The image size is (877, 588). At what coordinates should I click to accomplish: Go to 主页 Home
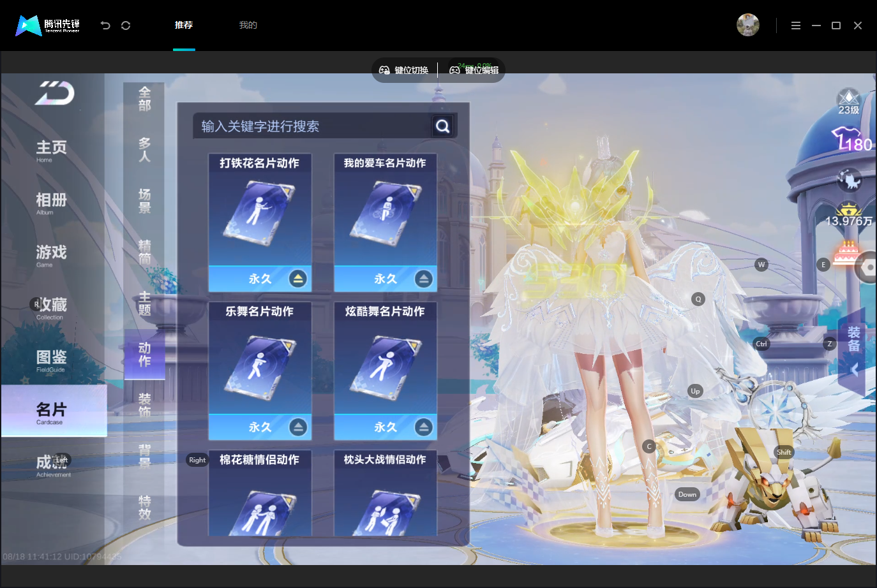pyautogui.click(x=51, y=151)
